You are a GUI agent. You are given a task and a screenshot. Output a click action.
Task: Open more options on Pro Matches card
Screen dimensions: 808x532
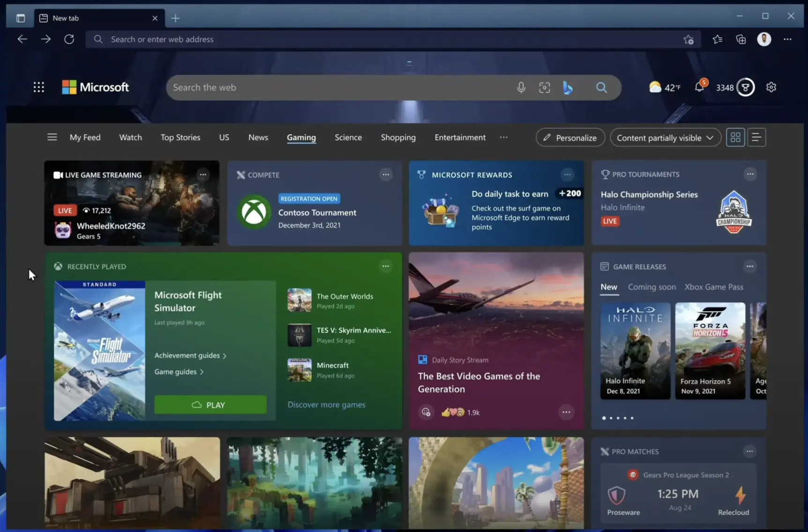(x=750, y=451)
